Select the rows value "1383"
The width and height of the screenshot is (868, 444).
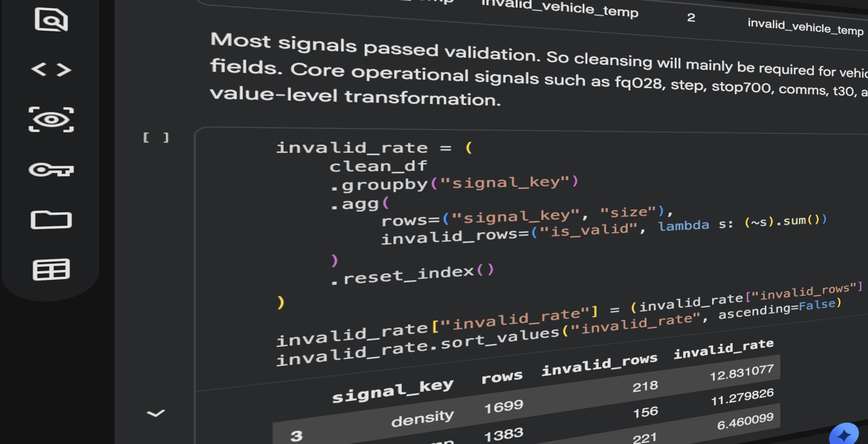503,435
